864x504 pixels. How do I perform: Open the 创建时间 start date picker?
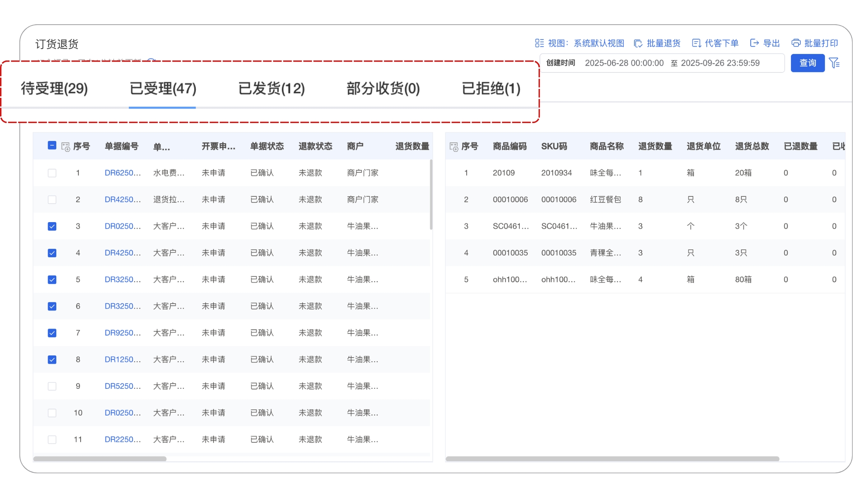point(624,63)
